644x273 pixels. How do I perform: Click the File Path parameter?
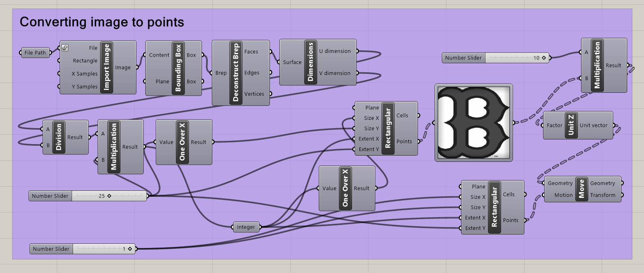pos(35,53)
